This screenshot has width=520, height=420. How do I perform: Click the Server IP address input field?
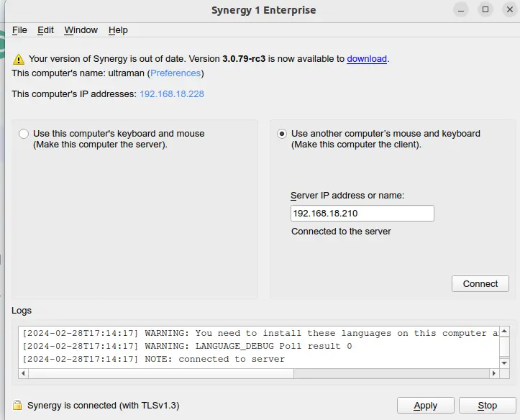coord(362,213)
